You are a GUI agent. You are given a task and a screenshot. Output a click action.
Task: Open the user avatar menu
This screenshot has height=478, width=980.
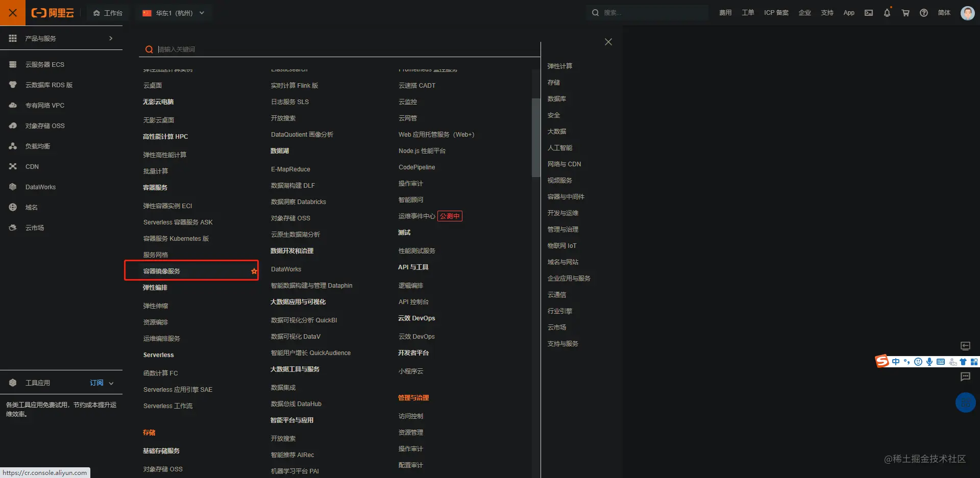(967, 13)
